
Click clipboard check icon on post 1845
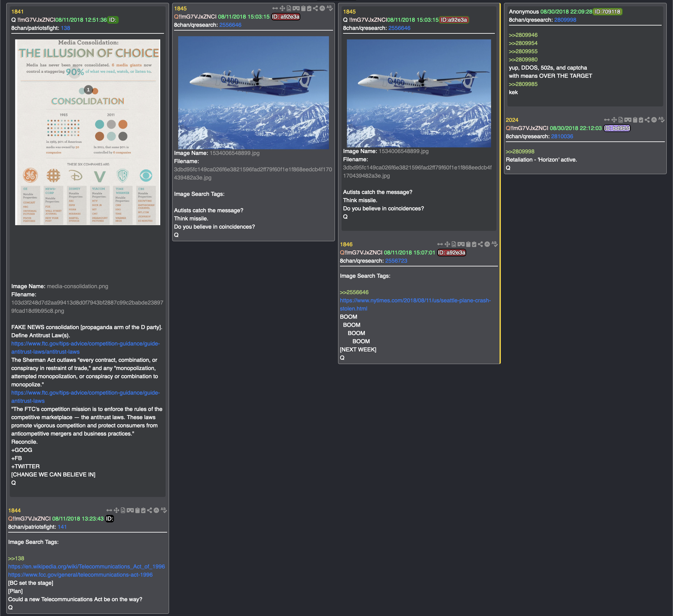click(x=309, y=9)
